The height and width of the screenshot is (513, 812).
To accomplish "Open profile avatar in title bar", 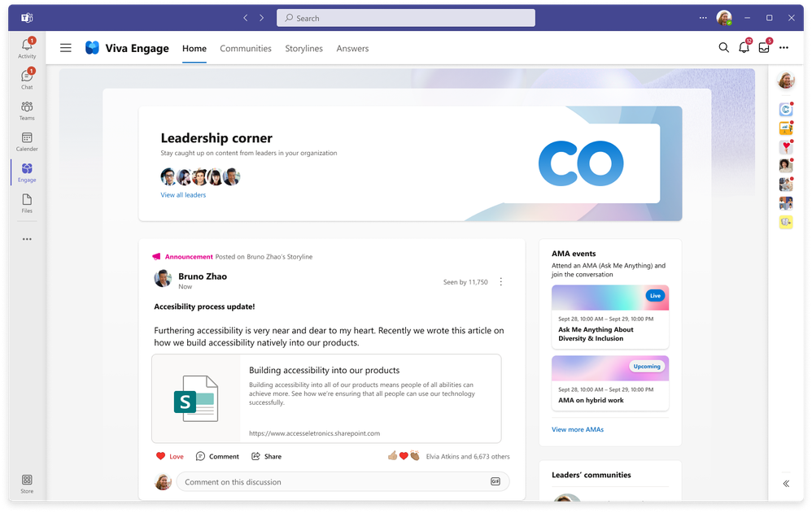I will coord(724,18).
